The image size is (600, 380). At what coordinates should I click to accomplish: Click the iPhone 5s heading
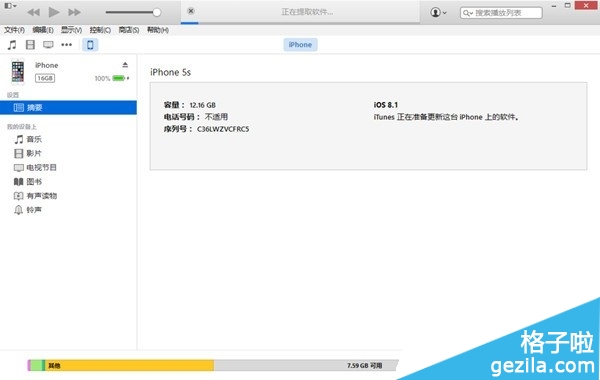(170, 72)
